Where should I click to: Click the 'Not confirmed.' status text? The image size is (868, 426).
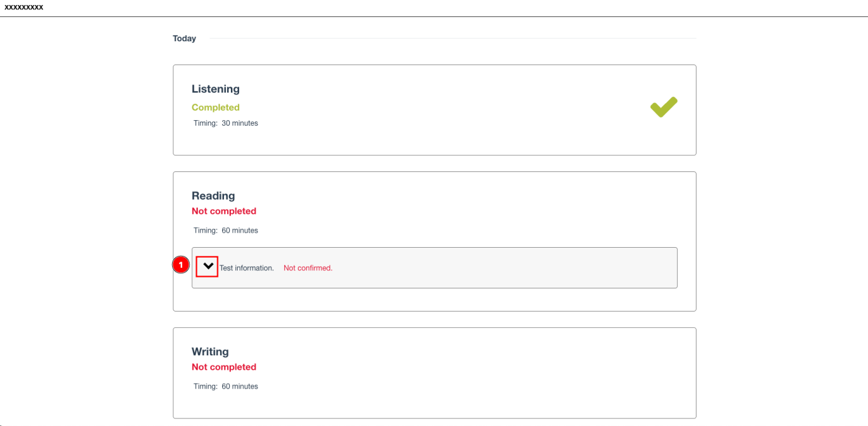click(308, 268)
